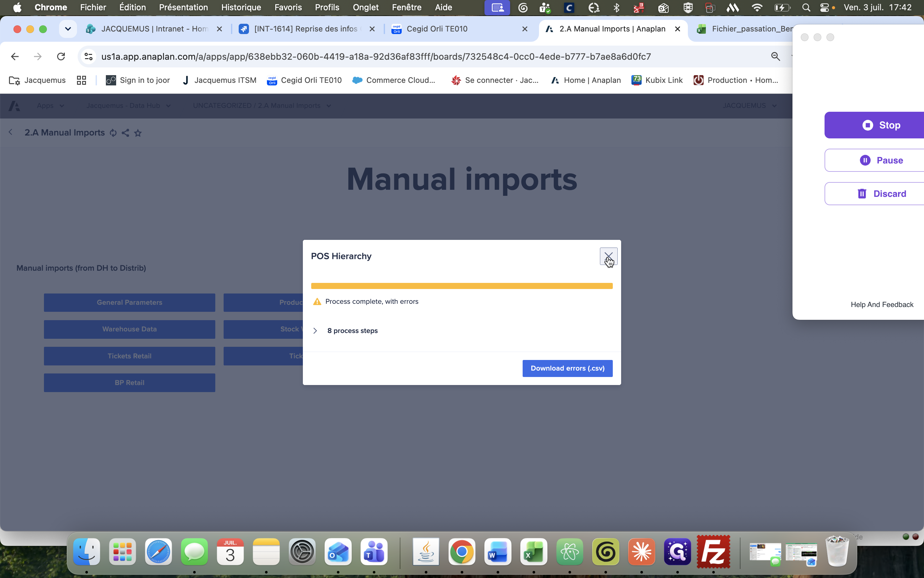Screen dimensions: 924x578
Task: Click the orange progress bar
Action: click(x=462, y=286)
